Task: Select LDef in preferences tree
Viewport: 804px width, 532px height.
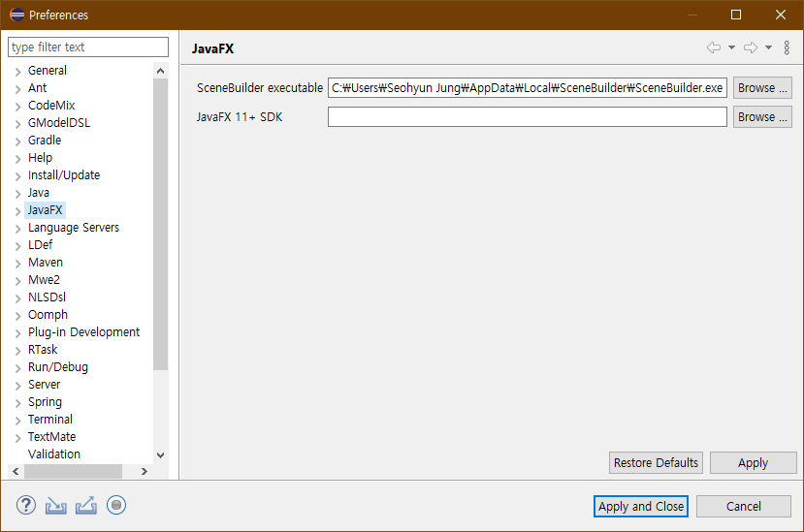Action: (x=40, y=244)
